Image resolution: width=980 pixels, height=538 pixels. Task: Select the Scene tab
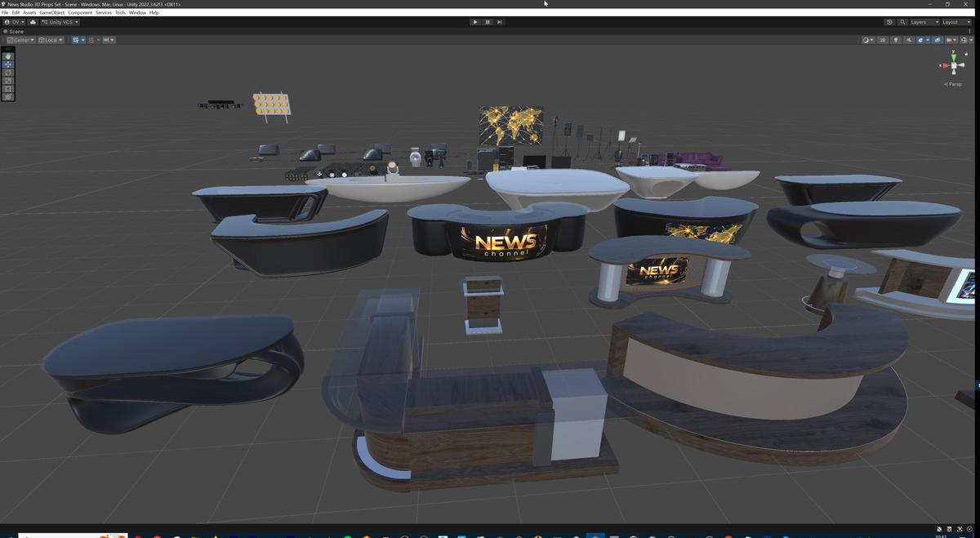[x=16, y=31]
